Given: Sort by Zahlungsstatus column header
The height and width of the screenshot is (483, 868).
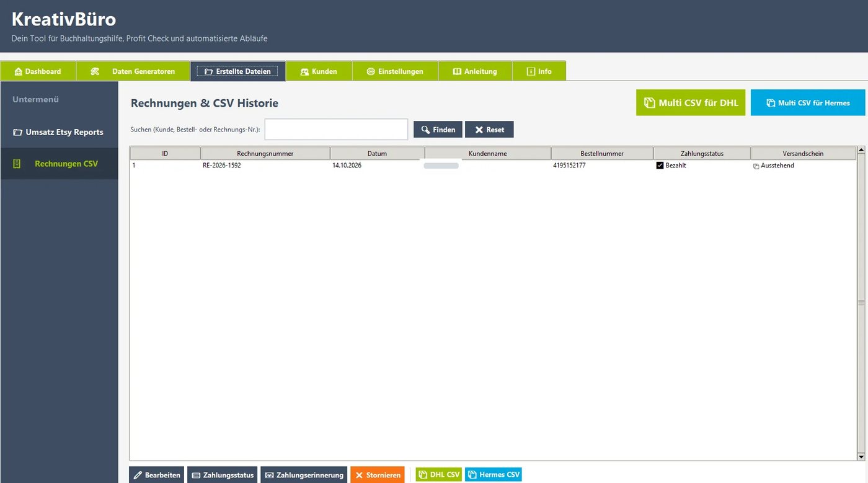Looking at the screenshot, I should pyautogui.click(x=702, y=153).
